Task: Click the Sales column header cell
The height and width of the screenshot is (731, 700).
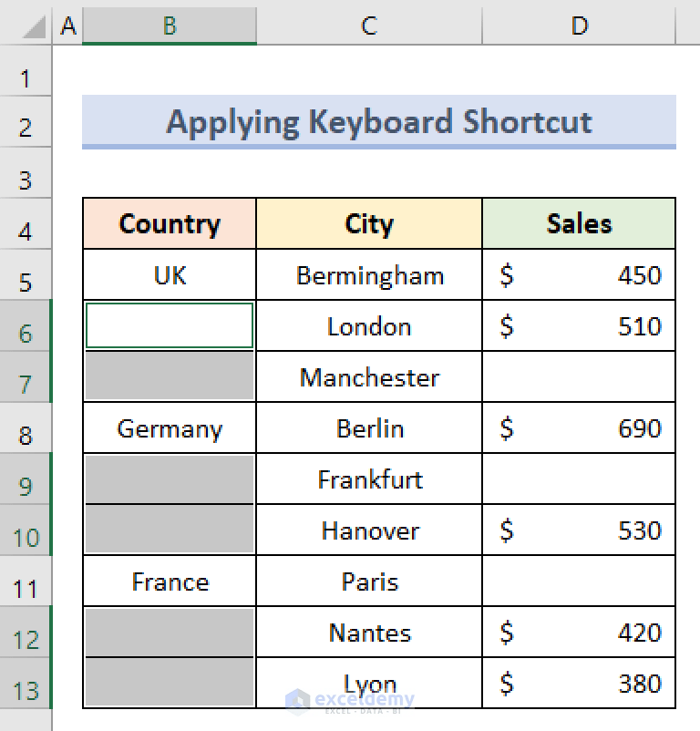Action: coord(579,223)
